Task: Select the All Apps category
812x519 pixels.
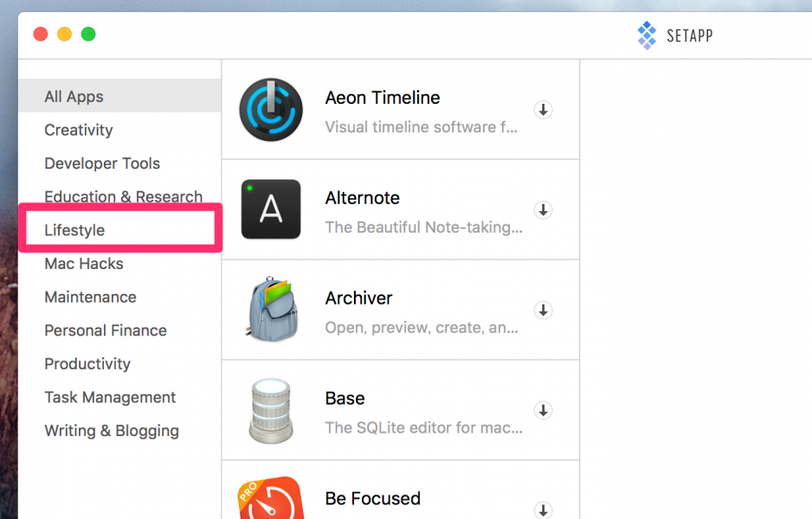Action: coord(74,97)
